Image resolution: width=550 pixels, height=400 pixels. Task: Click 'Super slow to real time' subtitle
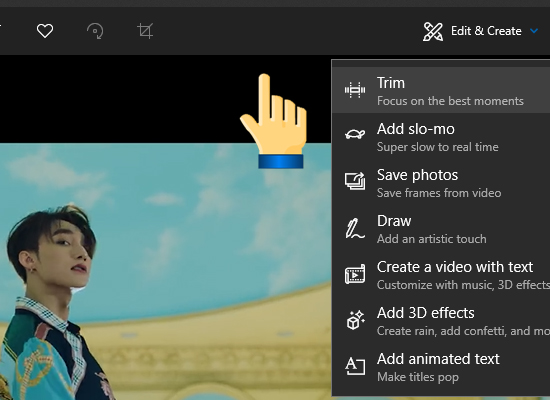pyautogui.click(x=437, y=147)
